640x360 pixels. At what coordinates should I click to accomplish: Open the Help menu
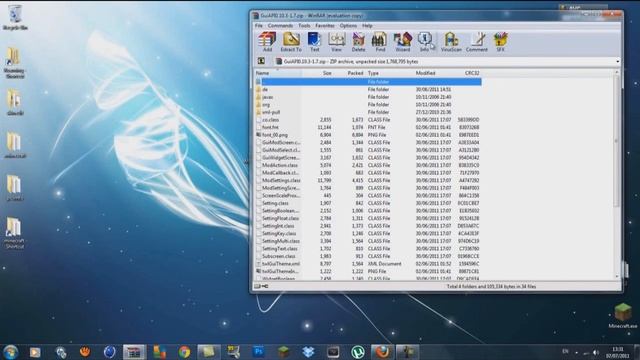click(367, 25)
